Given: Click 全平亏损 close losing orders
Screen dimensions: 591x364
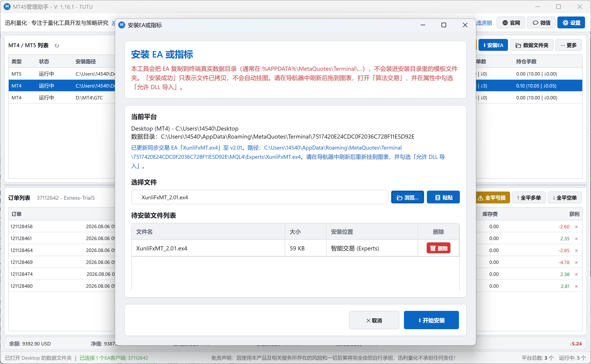Looking at the screenshot, I should (x=493, y=198).
